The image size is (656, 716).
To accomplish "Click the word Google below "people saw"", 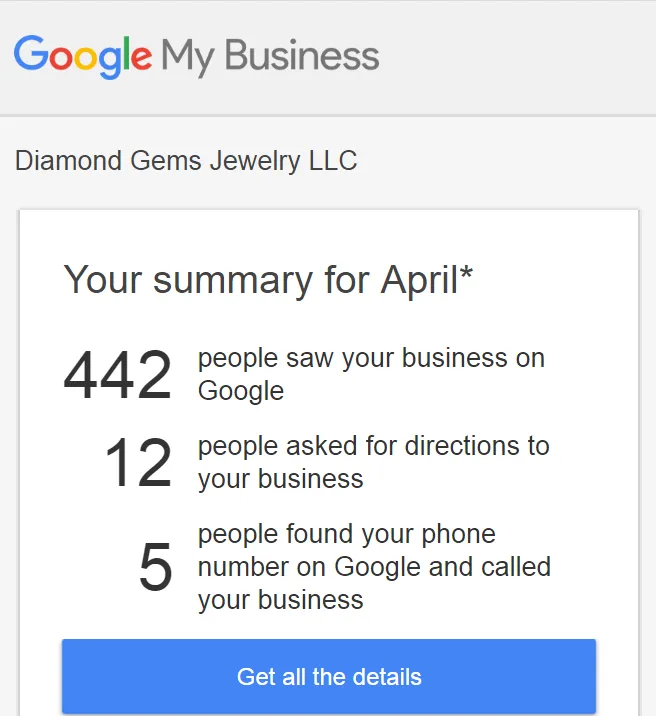I will (x=241, y=391).
